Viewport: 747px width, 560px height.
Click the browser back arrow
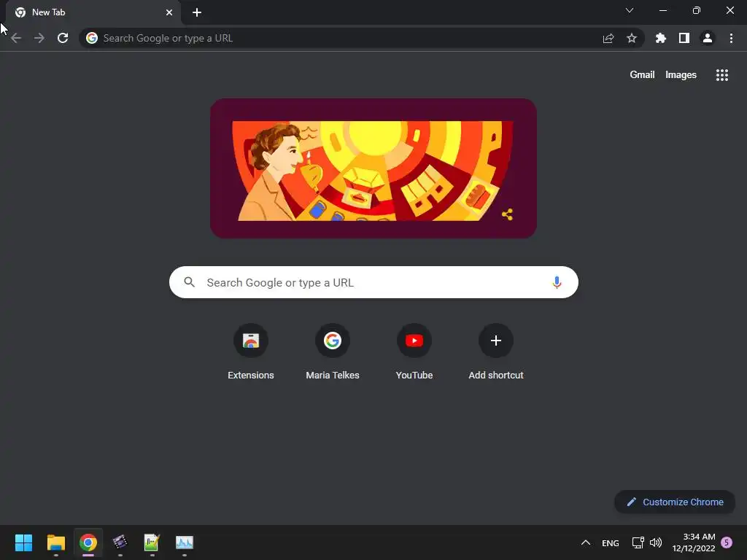16,38
